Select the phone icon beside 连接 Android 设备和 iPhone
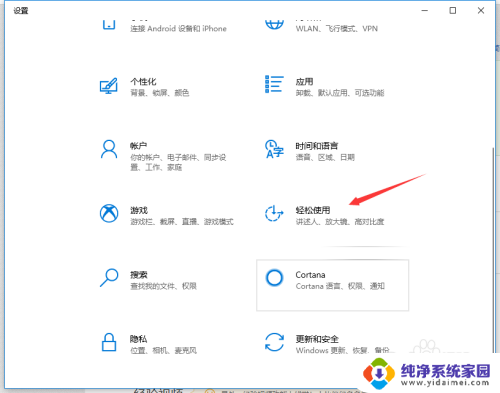Image resolution: width=500 pixels, height=393 pixels. pyautogui.click(x=109, y=24)
